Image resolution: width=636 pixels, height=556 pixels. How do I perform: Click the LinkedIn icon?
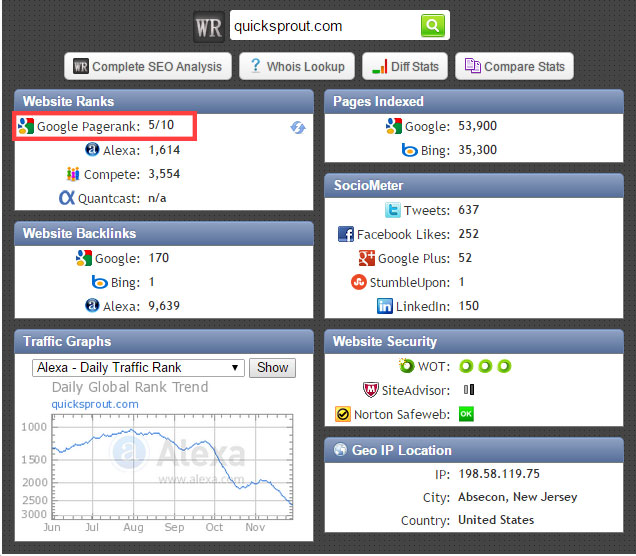[385, 306]
